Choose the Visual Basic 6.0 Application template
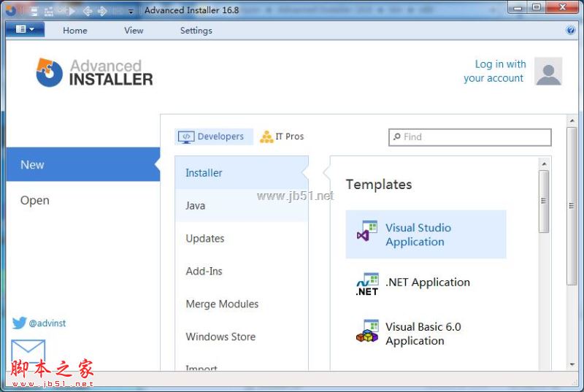This screenshot has width=584, height=392. [x=426, y=334]
